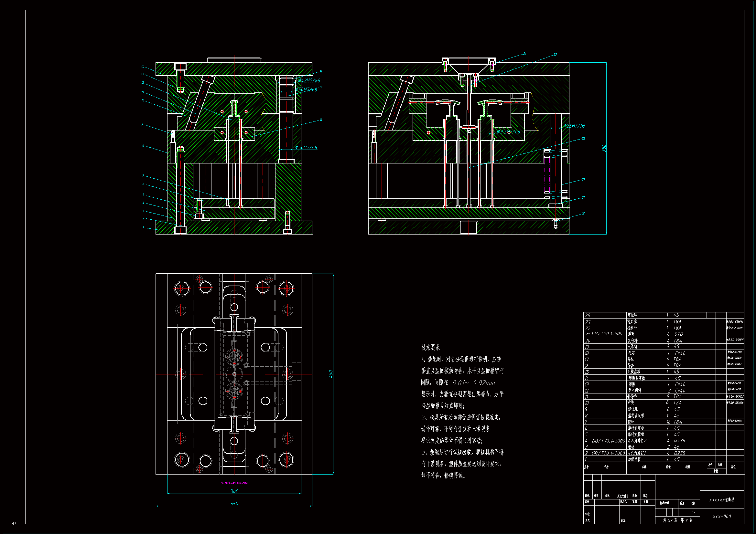Select the magenta mold base code text
Screen dimensions: 756x534
point(234,483)
